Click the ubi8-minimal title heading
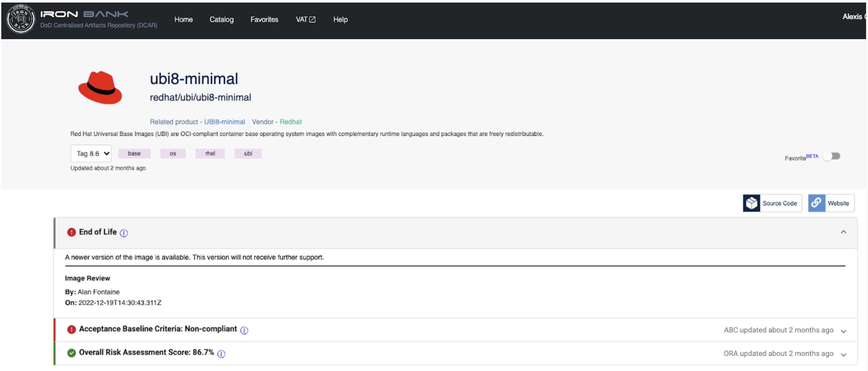Image resolution: width=868 pixels, height=371 pixels. tap(194, 79)
